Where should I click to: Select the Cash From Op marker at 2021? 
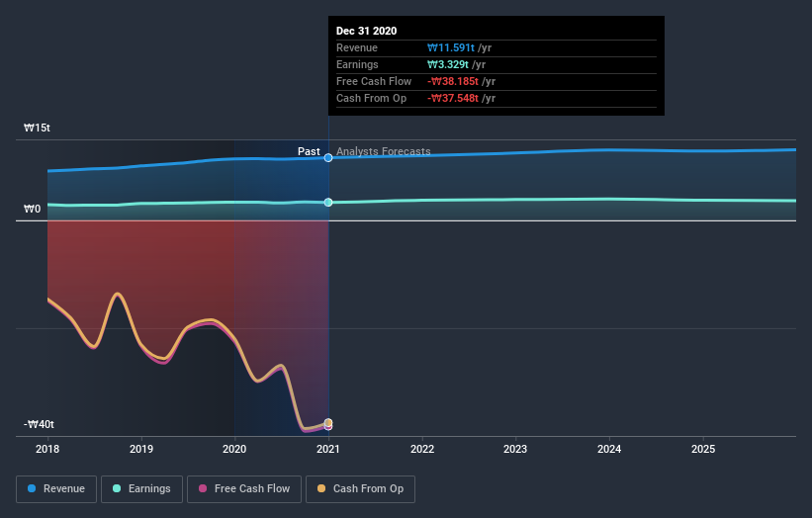click(328, 423)
